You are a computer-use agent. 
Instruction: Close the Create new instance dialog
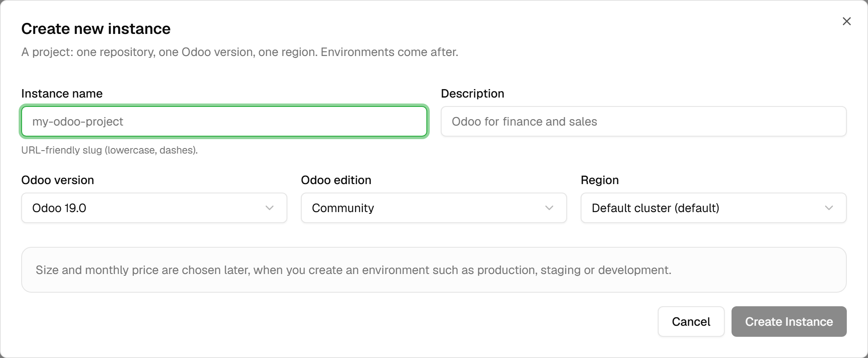846,21
